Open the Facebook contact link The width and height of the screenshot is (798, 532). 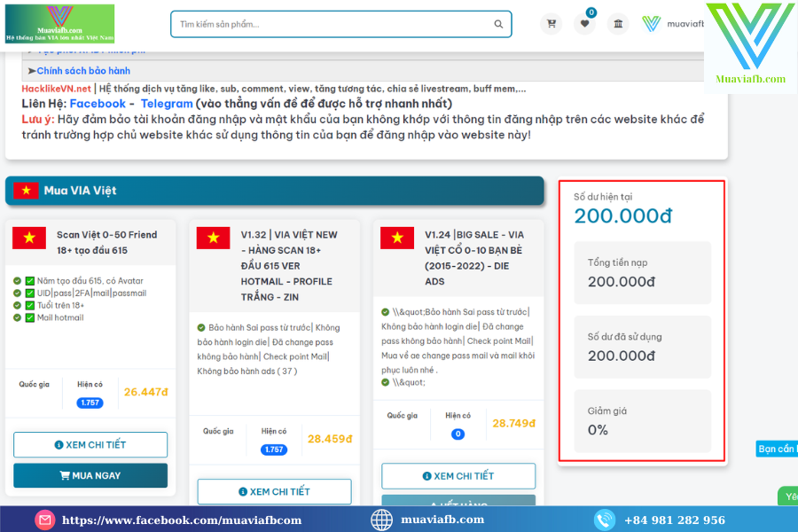pyautogui.click(x=98, y=104)
